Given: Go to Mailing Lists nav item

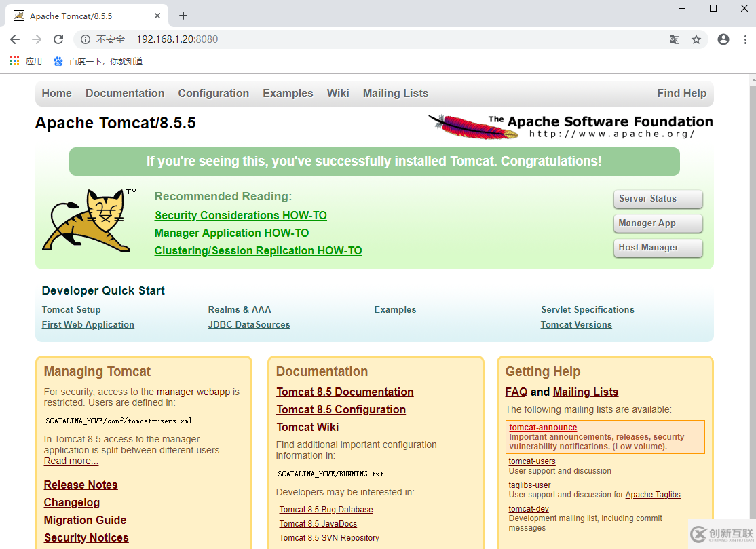Looking at the screenshot, I should (395, 94).
